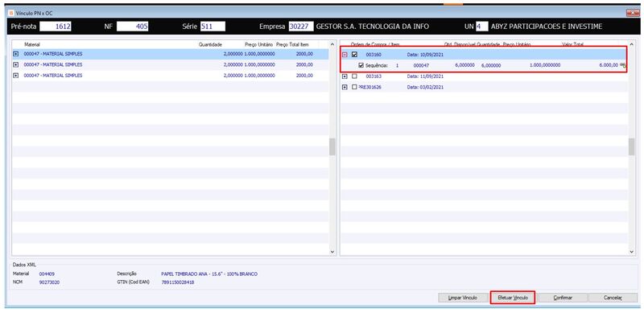644x313 pixels.
Task: Click unit price 1.000,0000000 in the Sequência row
Action: click(x=545, y=65)
